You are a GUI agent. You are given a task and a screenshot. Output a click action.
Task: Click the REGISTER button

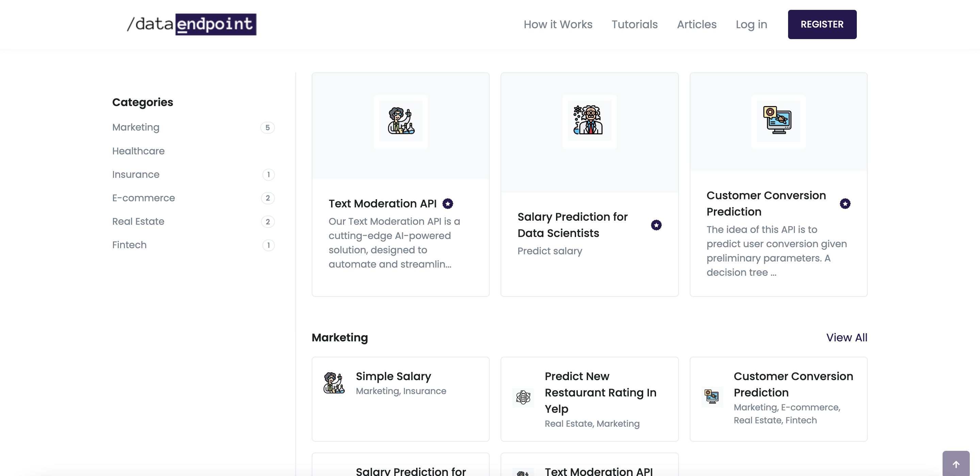pos(822,24)
